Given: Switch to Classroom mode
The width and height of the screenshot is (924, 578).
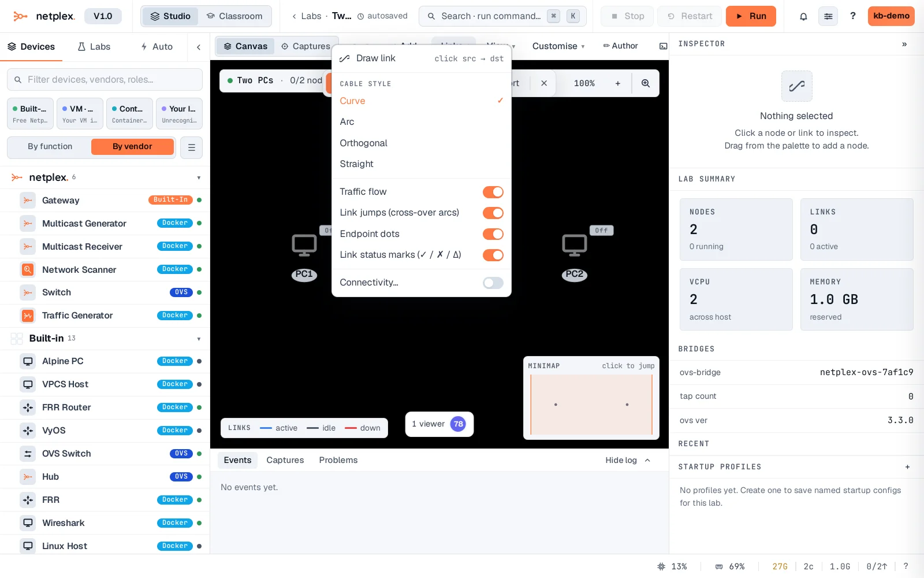Looking at the screenshot, I should (234, 16).
